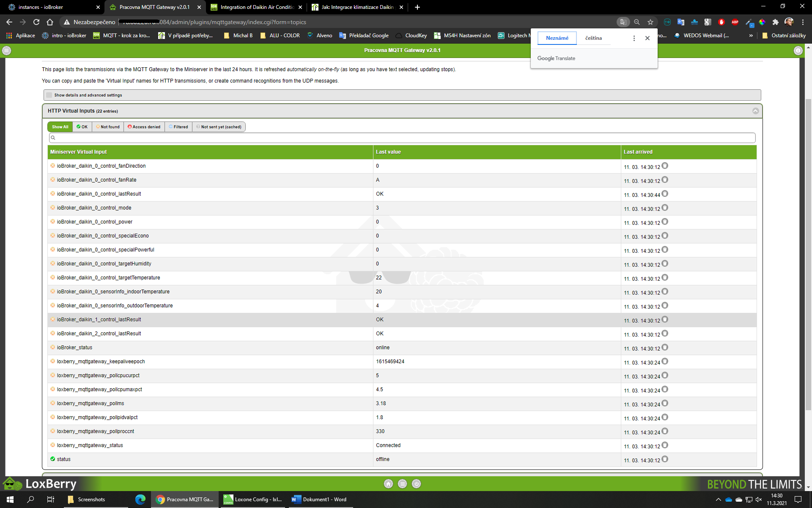Click the power icon in the footer

pos(416,484)
